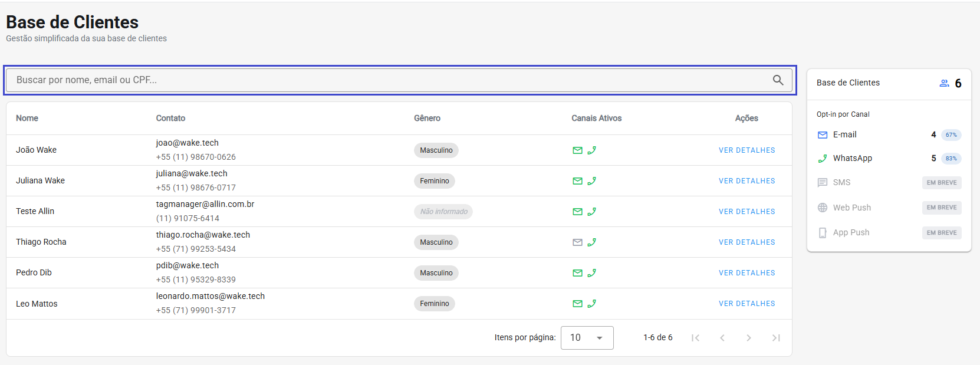Jump to the last page arrow
Screen dimensions: 980x365
click(776, 338)
